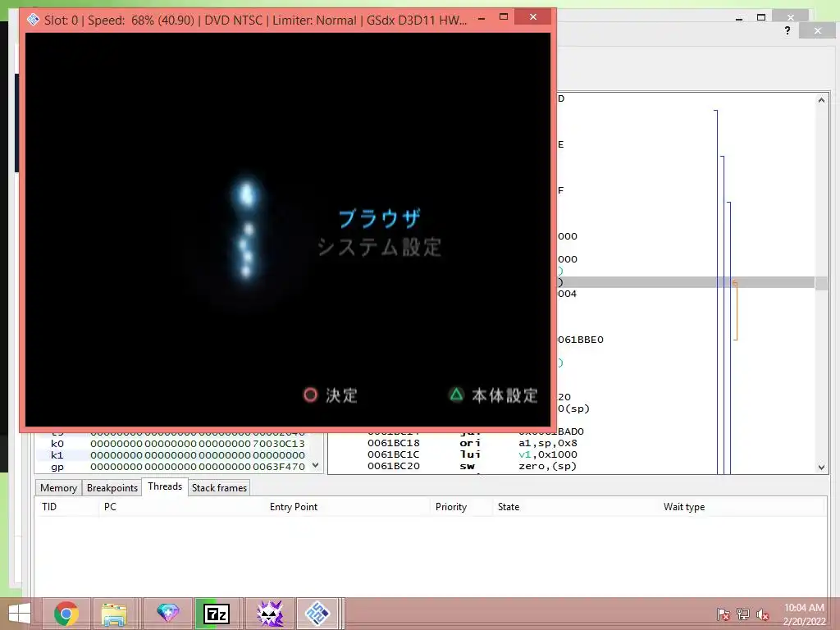Minimize the PCSX2 game window
The image size is (840, 630).
[x=482, y=18]
